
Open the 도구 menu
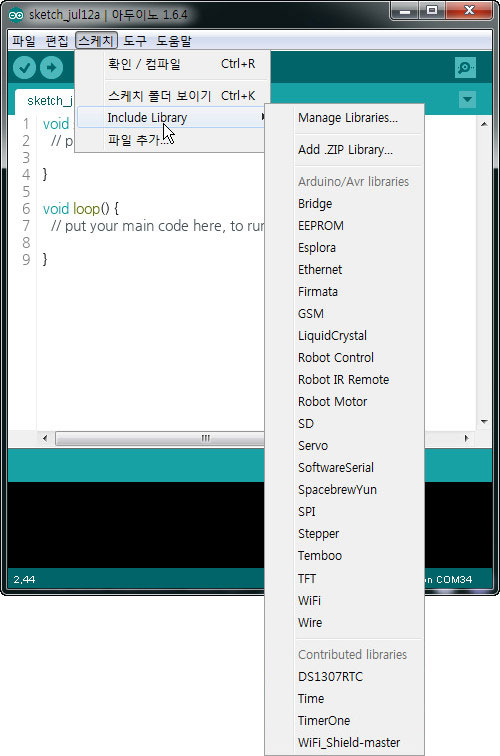(x=135, y=41)
